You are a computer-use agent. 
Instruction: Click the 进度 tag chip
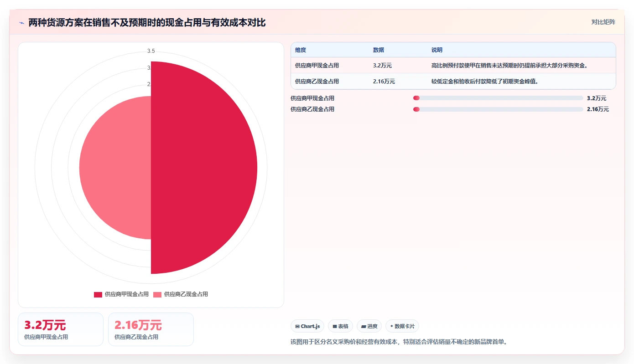tap(369, 326)
